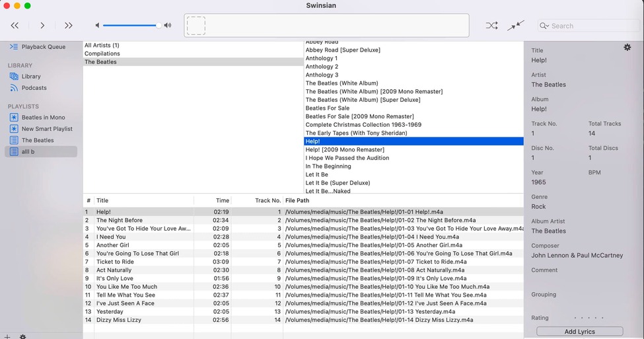
Task: Select Abbey Road [Super Deluxe] album
Action: (x=413, y=50)
